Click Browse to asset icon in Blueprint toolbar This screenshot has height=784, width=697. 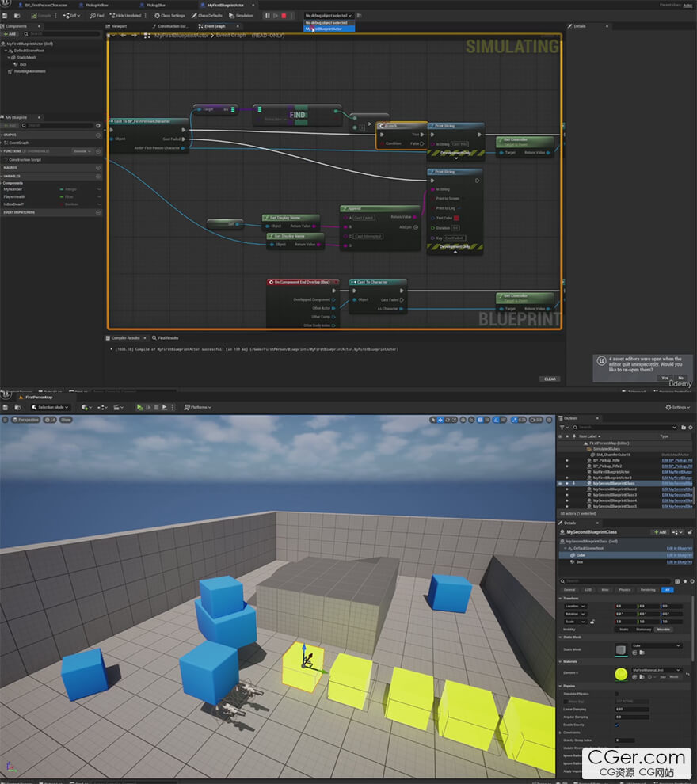(x=17, y=16)
